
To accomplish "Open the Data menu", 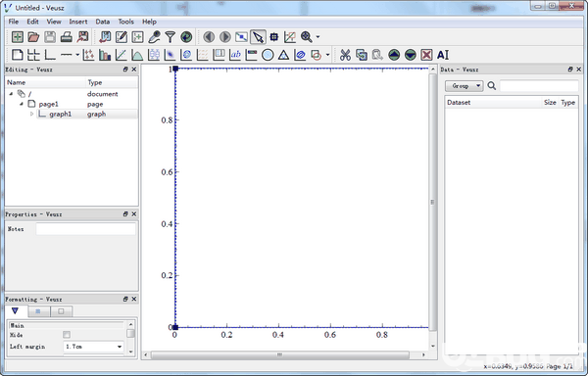I will [102, 22].
